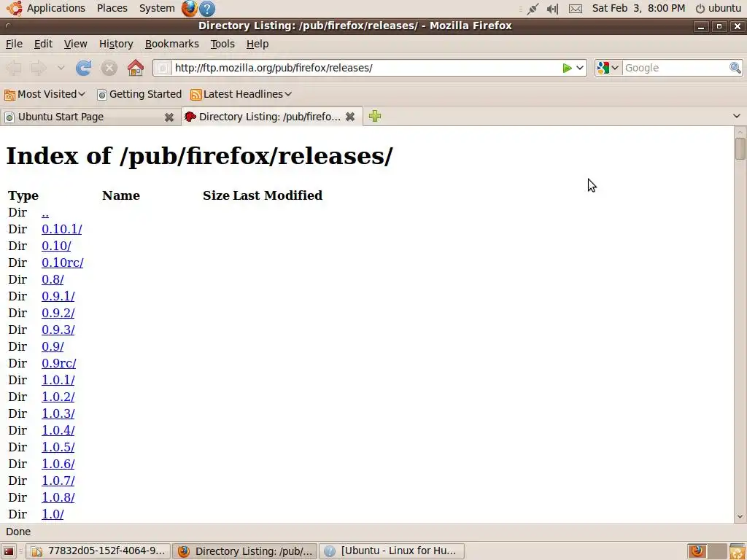Click the page identity icon in address bar
This screenshot has height=560, width=747.
coord(163,68)
